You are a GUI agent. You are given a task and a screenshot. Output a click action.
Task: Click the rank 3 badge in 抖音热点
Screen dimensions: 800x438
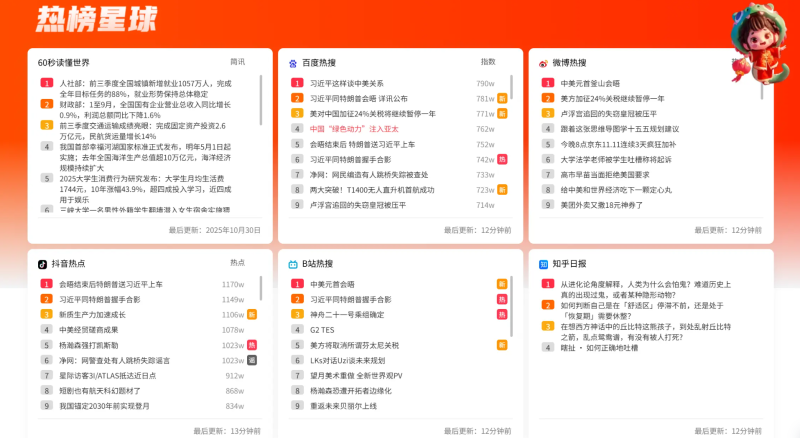(x=46, y=314)
